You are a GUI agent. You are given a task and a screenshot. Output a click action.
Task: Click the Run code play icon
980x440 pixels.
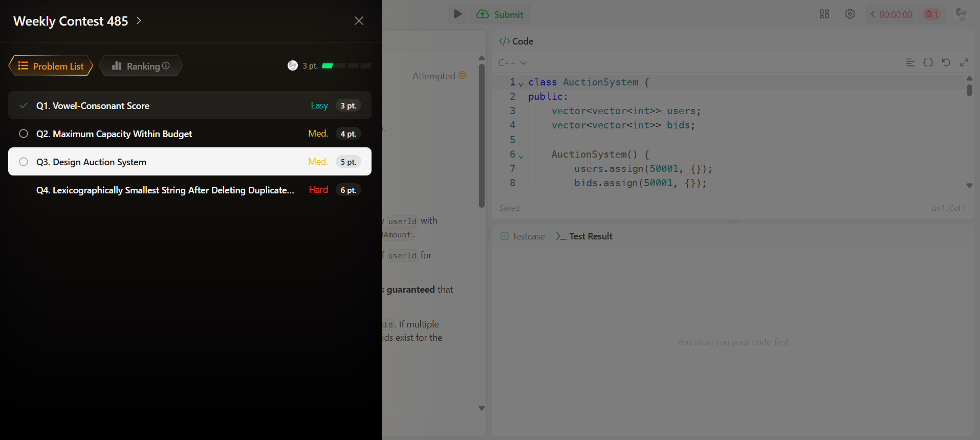(x=458, y=14)
